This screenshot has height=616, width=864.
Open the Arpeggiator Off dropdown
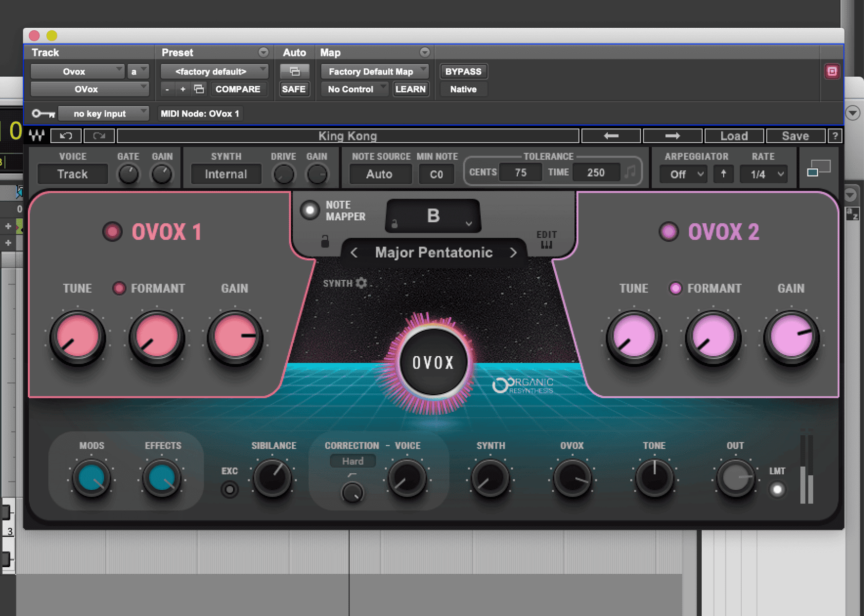coord(684,174)
